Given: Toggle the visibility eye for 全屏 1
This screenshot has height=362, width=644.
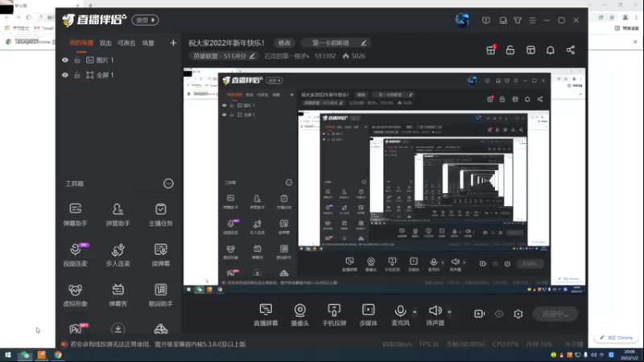Looking at the screenshot, I should (x=65, y=75).
